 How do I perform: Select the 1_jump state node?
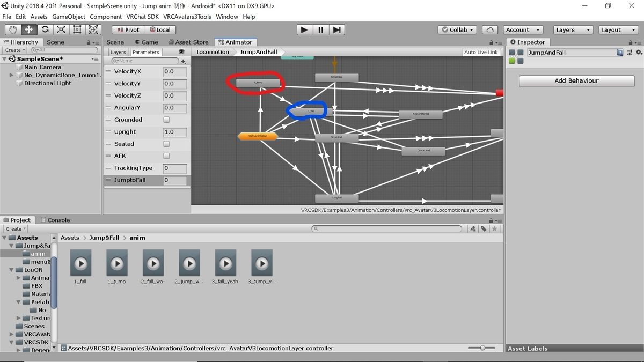click(258, 83)
